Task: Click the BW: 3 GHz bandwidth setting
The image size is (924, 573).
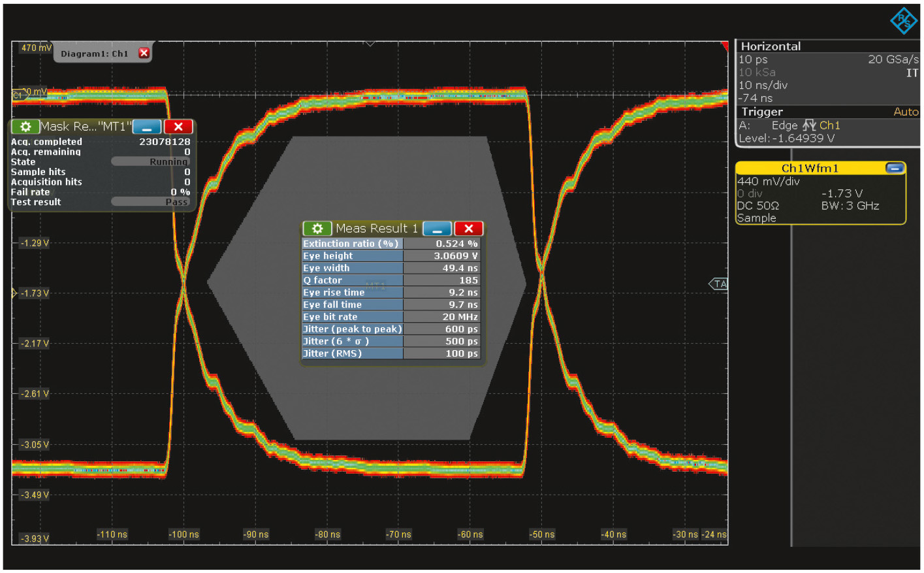Action: click(x=850, y=206)
